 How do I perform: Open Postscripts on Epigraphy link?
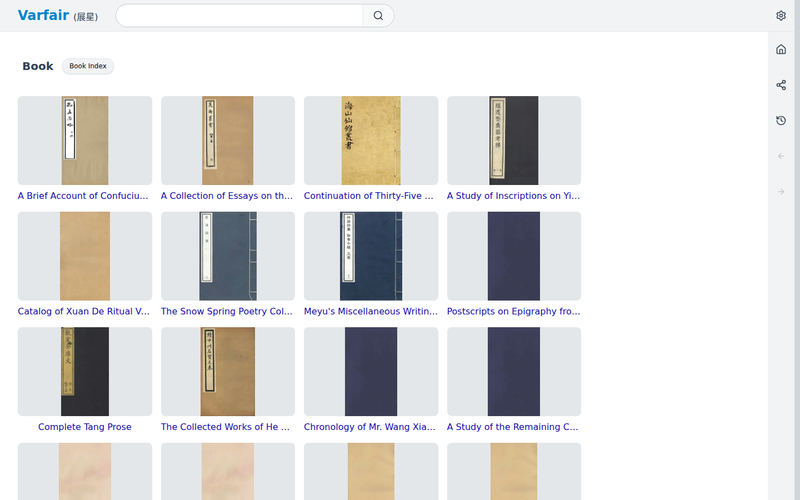coord(514,311)
